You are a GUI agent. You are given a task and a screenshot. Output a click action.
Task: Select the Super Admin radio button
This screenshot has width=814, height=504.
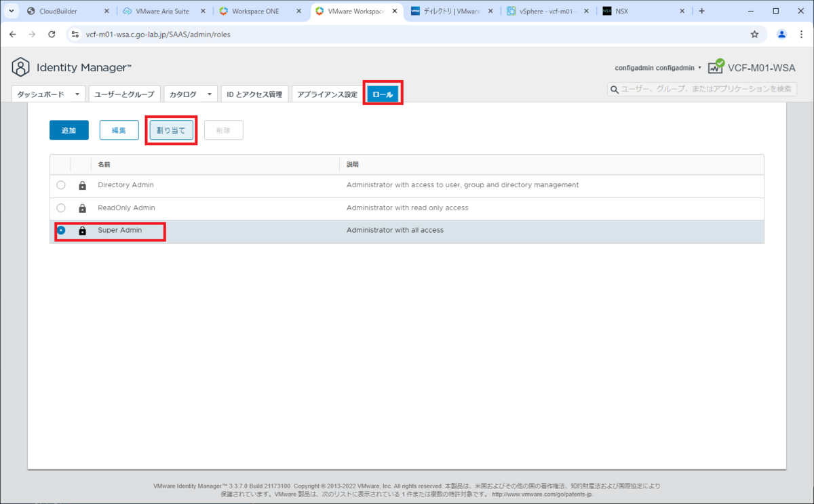point(61,231)
